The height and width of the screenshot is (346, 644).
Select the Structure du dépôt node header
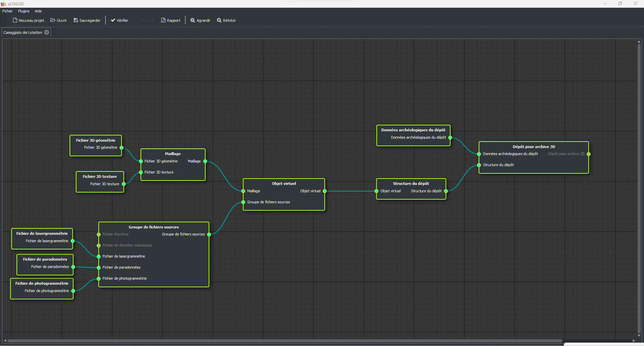411,184
